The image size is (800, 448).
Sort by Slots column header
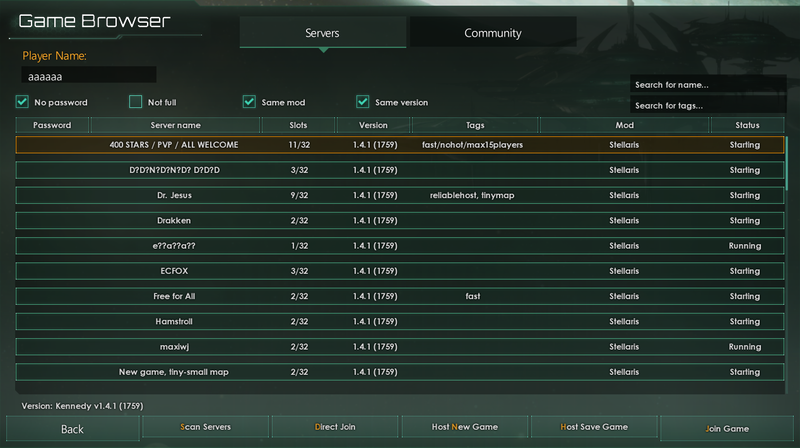(298, 125)
